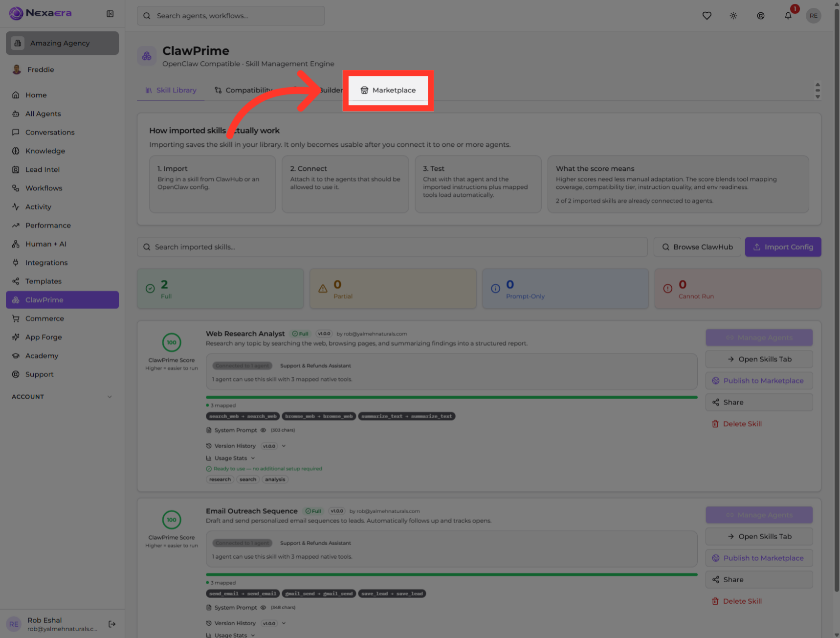Filter by Full skills card

tap(221, 289)
